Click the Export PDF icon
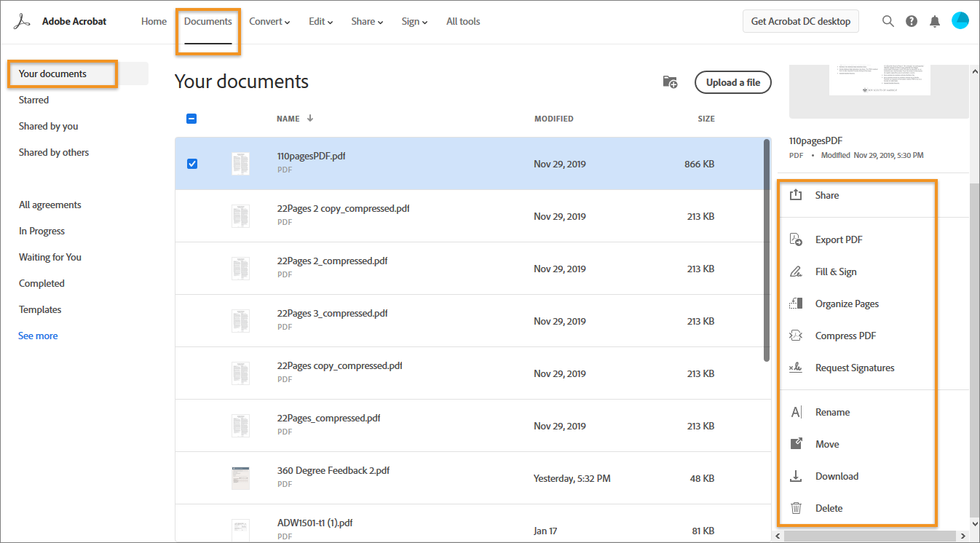This screenshot has height=543, width=980. point(796,239)
